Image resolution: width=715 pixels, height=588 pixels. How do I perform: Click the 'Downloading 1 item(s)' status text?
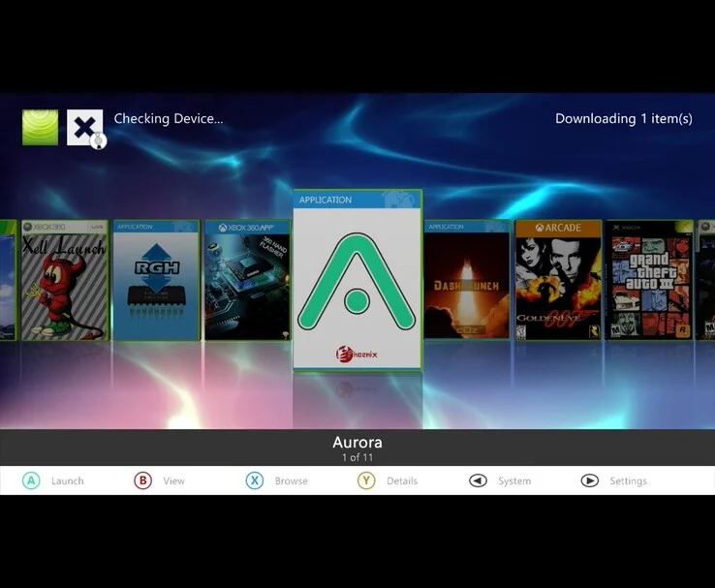pyautogui.click(x=623, y=118)
